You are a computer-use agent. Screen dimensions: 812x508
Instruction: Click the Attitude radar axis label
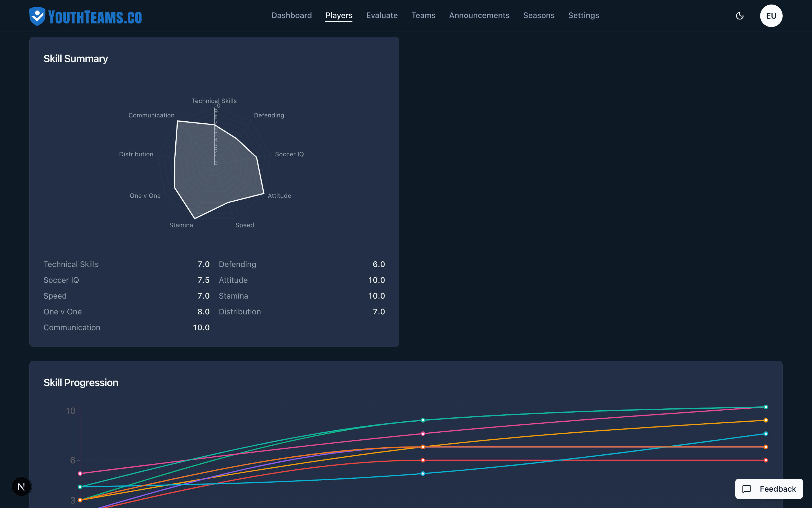point(279,196)
